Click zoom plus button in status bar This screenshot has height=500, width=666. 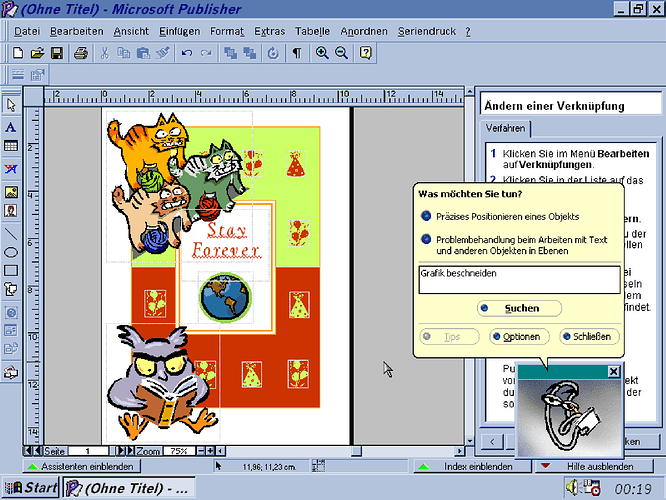210,451
